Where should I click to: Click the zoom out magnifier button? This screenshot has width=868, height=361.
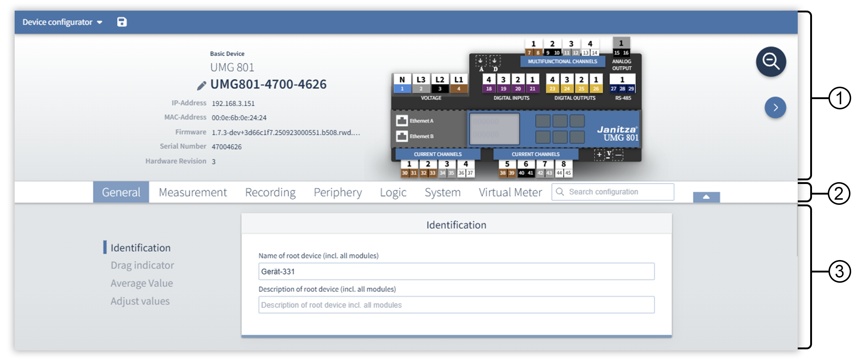point(771,61)
